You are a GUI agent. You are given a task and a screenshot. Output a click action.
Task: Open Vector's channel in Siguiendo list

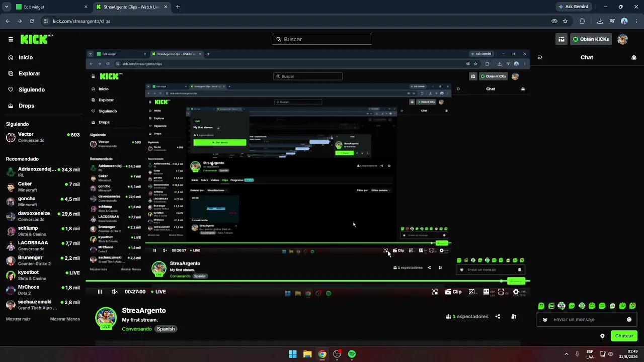43,137
